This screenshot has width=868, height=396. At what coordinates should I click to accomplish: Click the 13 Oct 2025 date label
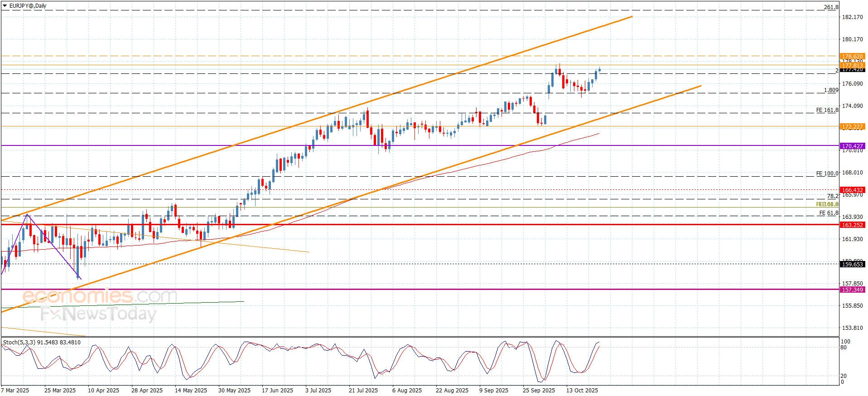(x=582, y=391)
